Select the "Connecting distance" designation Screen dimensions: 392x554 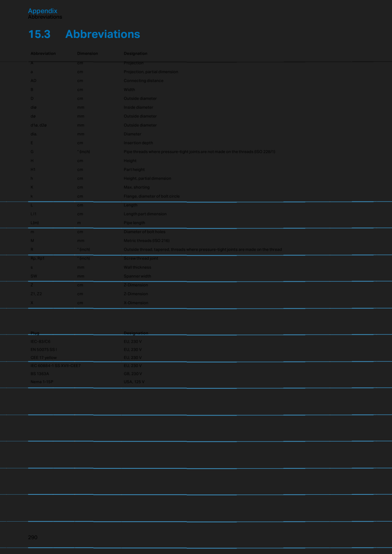[x=143, y=81]
